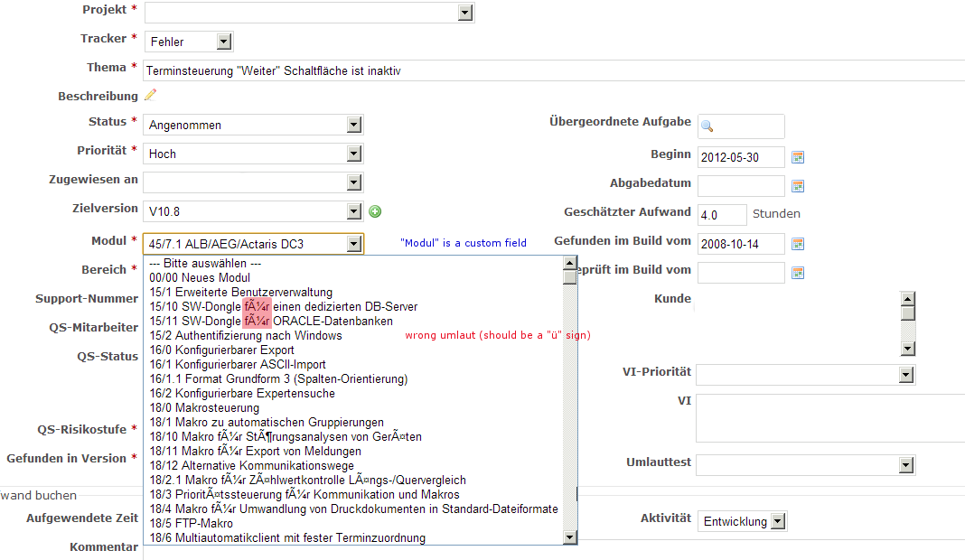Select "00/00 Neues Modul" from the list
The height and width of the screenshot is (560, 965).
pyautogui.click(x=200, y=278)
